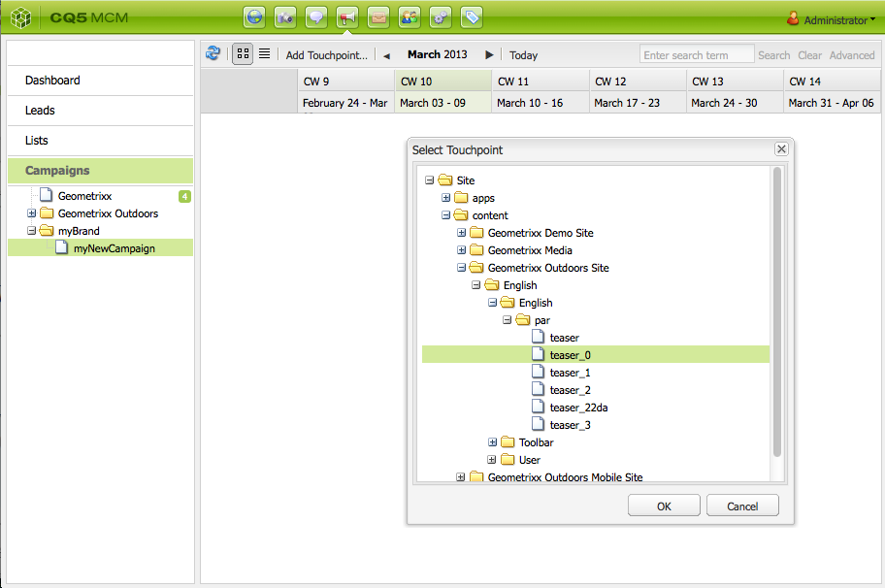
Task: Select teaser_2 in the tree
Action: pyautogui.click(x=596, y=389)
